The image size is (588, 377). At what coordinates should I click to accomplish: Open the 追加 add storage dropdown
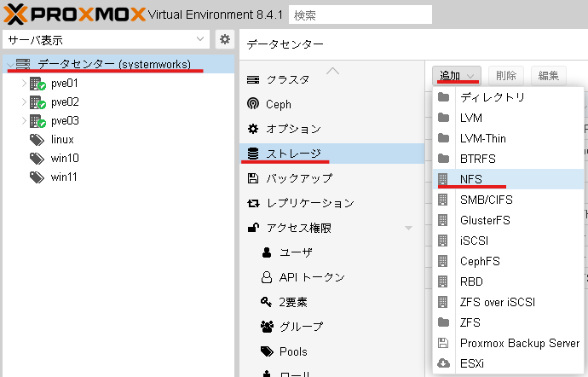click(x=457, y=75)
